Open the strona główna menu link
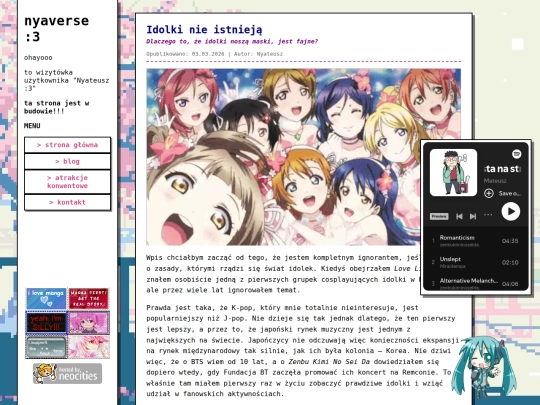This screenshot has height=405, width=540. [x=68, y=145]
